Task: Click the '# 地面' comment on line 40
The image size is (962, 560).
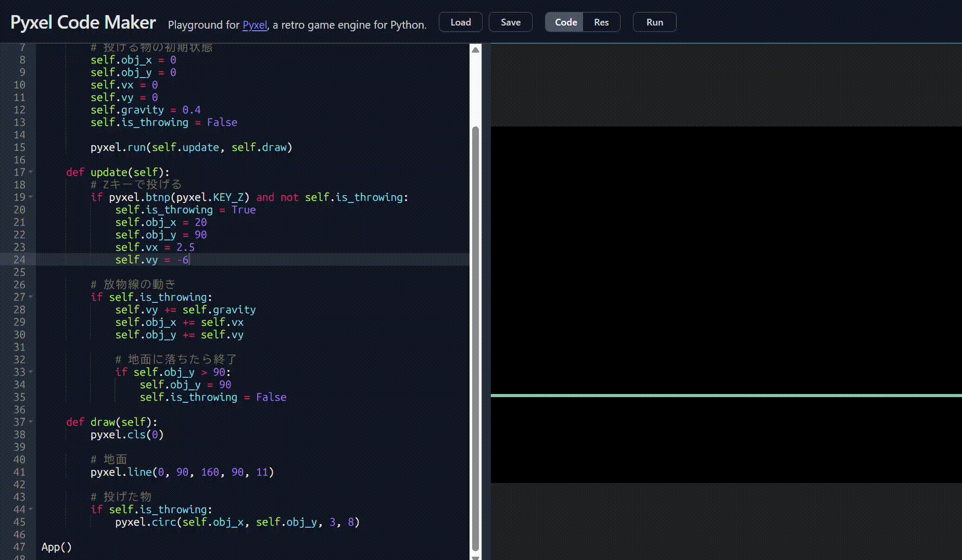Action: [x=109, y=460]
